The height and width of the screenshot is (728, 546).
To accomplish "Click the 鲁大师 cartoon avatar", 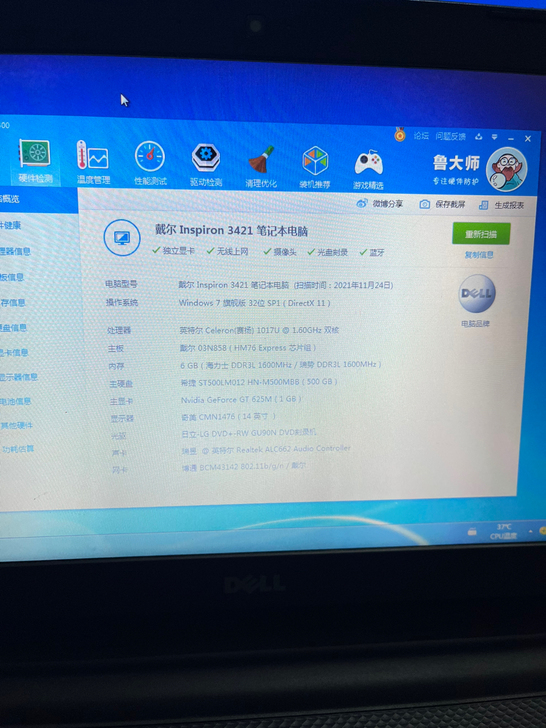I will tap(507, 169).
